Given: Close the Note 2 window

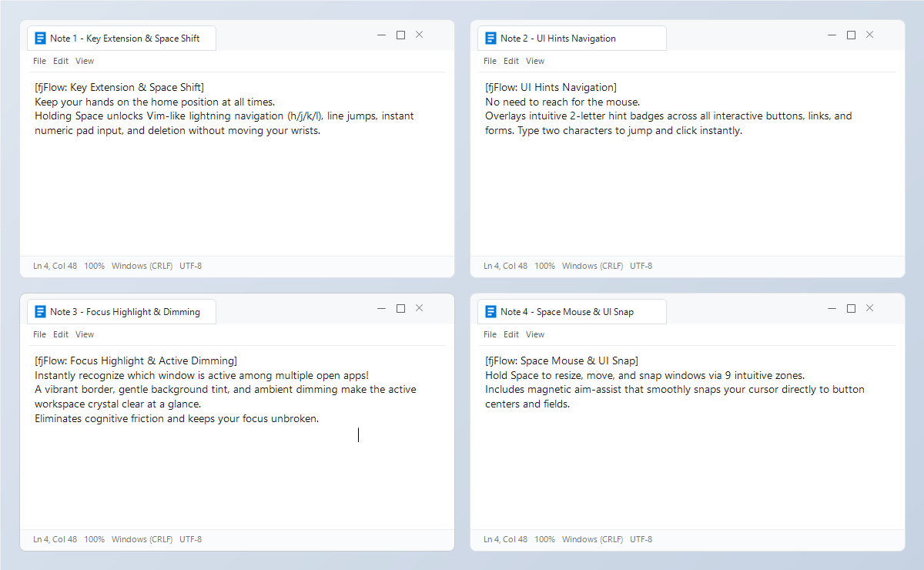Looking at the screenshot, I should point(869,35).
